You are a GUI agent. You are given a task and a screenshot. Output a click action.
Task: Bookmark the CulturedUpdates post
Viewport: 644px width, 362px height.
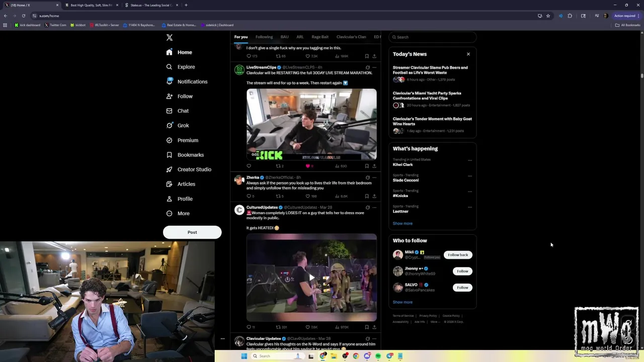pos(367,327)
